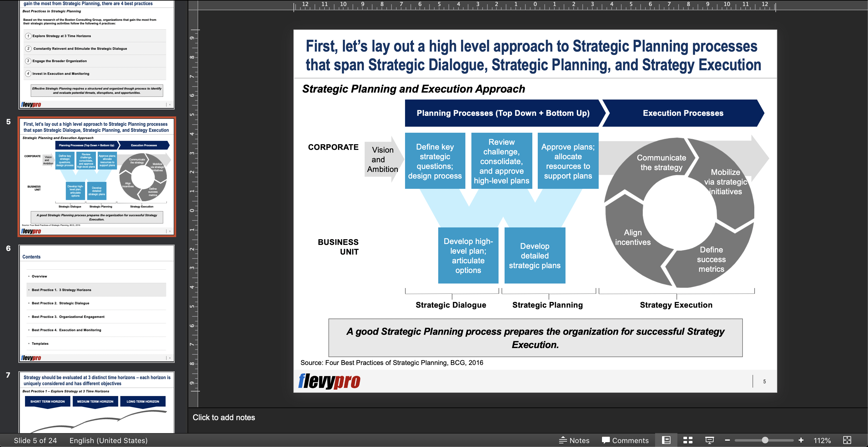Select the Strategy Execution label
868x447 pixels.
(x=676, y=305)
